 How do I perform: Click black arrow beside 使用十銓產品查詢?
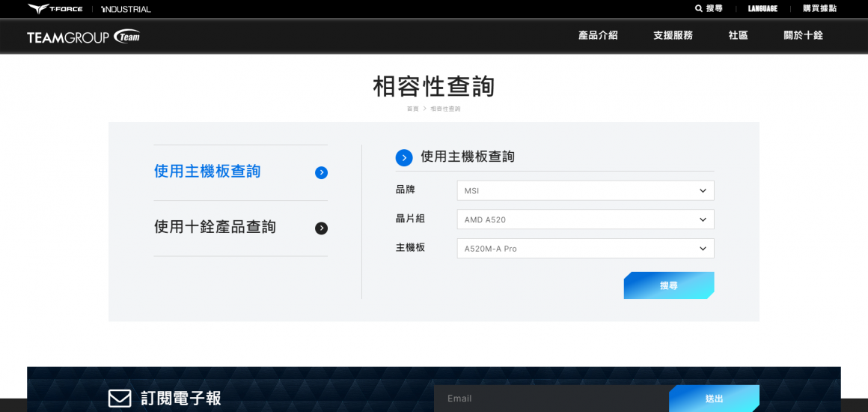321,228
